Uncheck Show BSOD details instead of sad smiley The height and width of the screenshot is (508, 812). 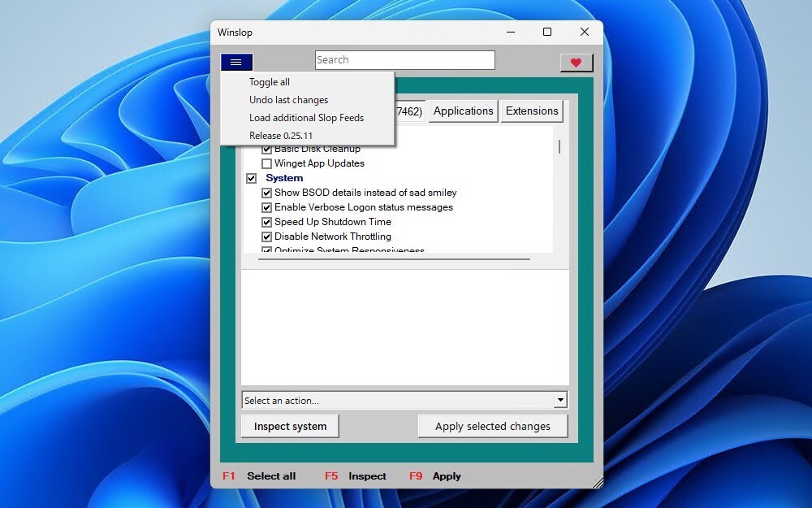266,193
